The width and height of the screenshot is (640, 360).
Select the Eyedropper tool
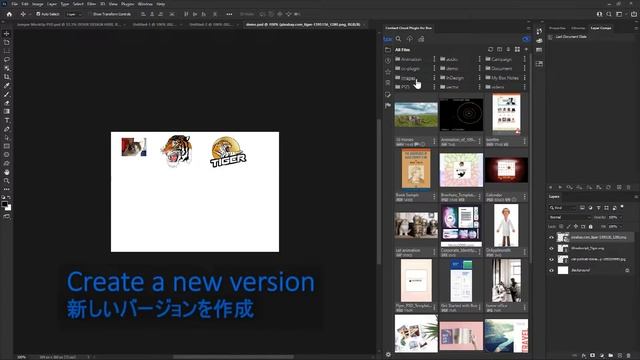(7, 86)
